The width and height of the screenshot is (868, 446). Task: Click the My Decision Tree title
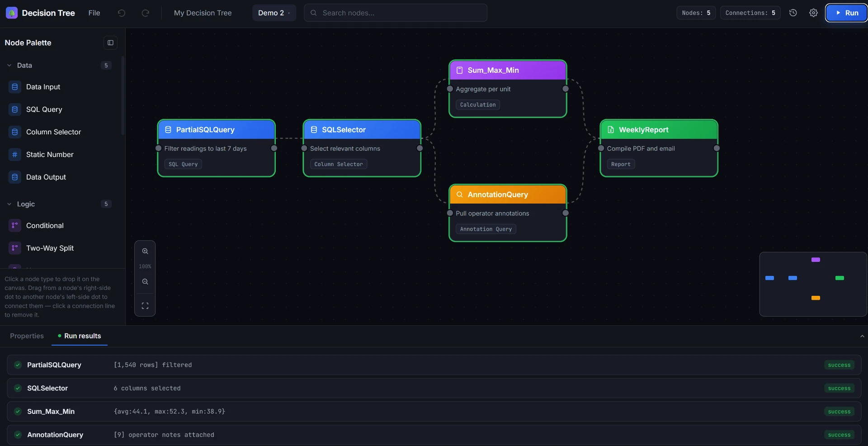[203, 13]
